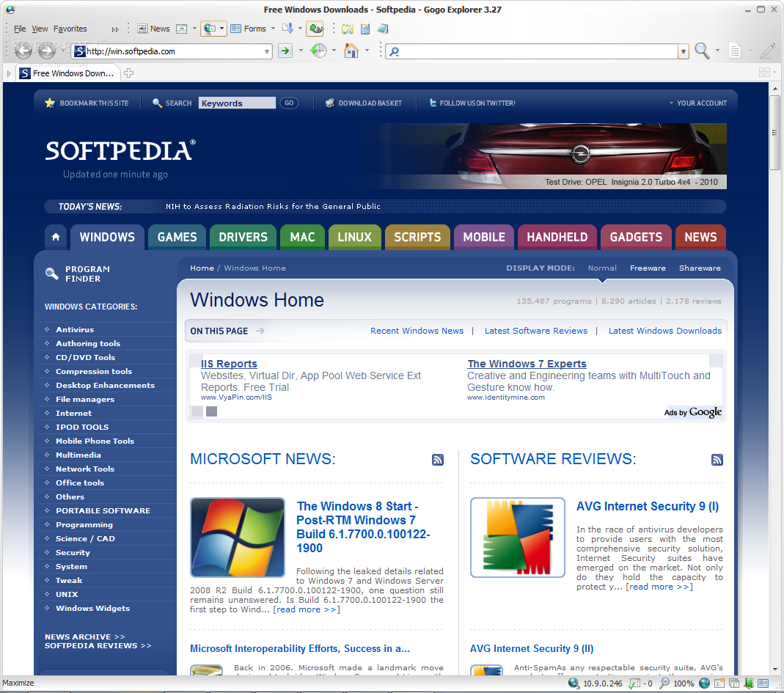Image resolution: width=784 pixels, height=693 pixels.
Task: Open the history clock icon
Action: (318, 51)
